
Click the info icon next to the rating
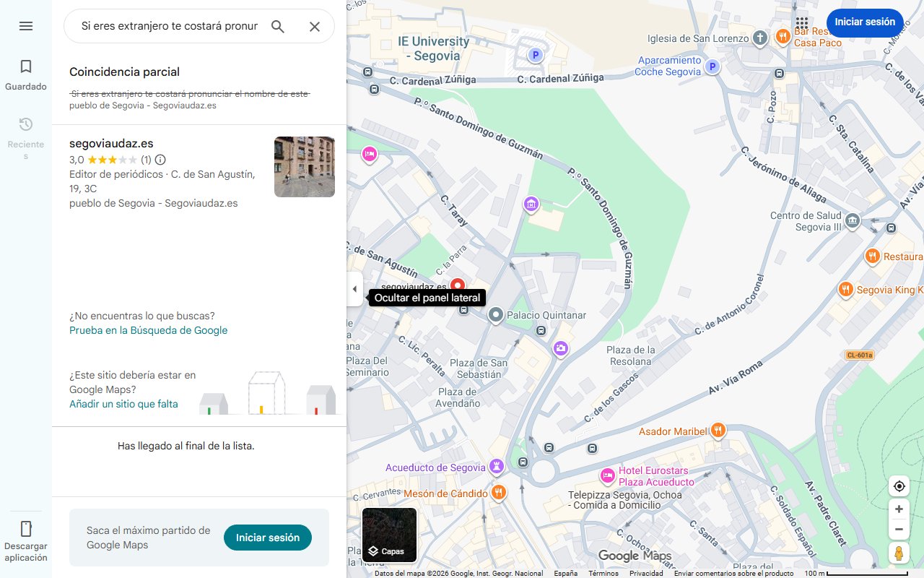click(160, 160)
